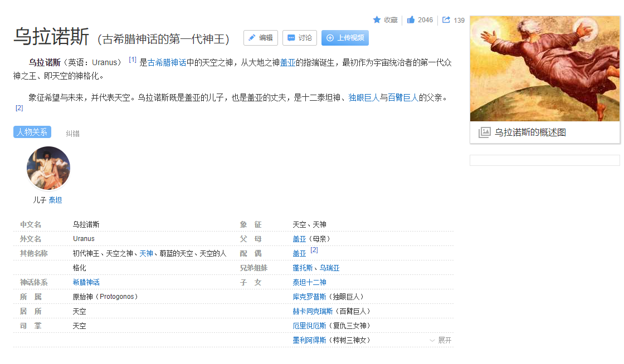This screenshot has width=624, height=364.
Task: Open the 库克罗普斯 link
Action: (309, 297)
